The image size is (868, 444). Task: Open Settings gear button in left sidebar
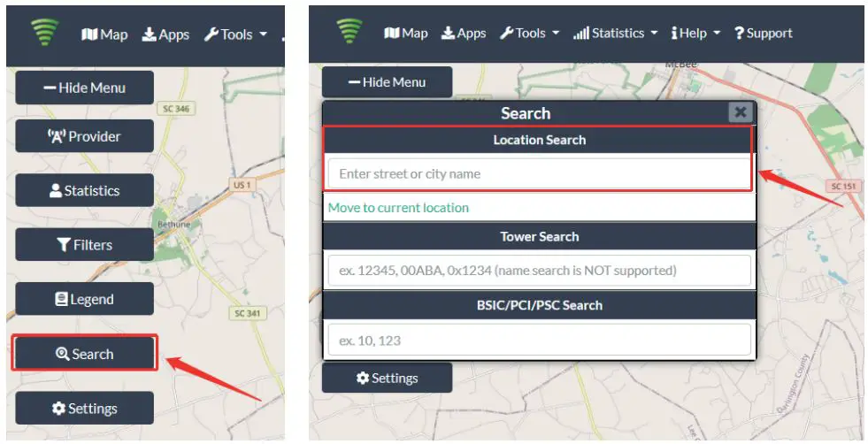(85, 408)
